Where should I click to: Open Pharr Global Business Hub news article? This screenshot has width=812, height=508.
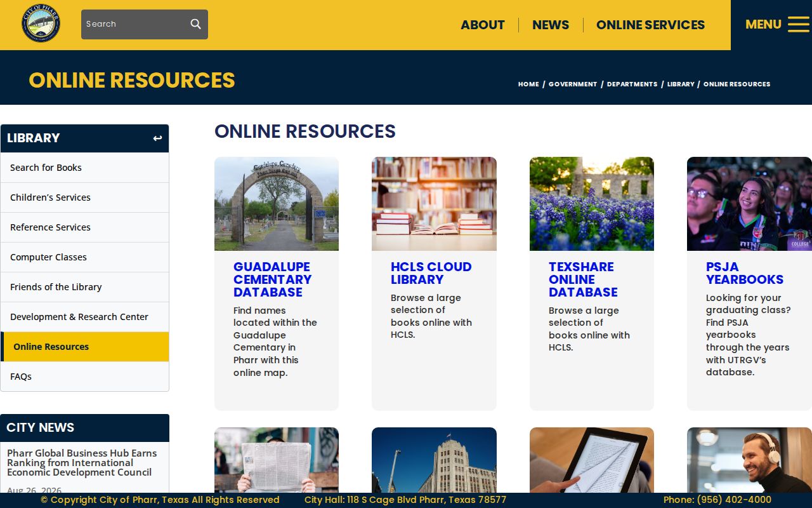pyautogui.click(x=82, y=462)
